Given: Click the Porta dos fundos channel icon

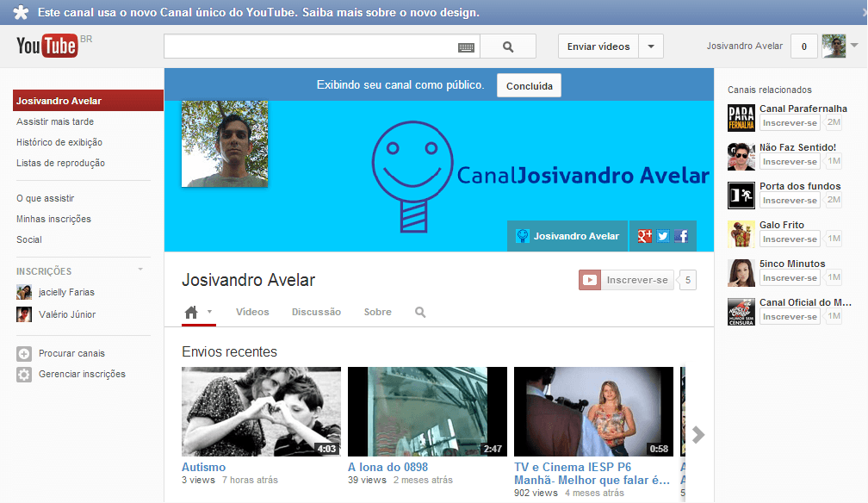Looking at the screenshot, I should [x=741, y=196].
